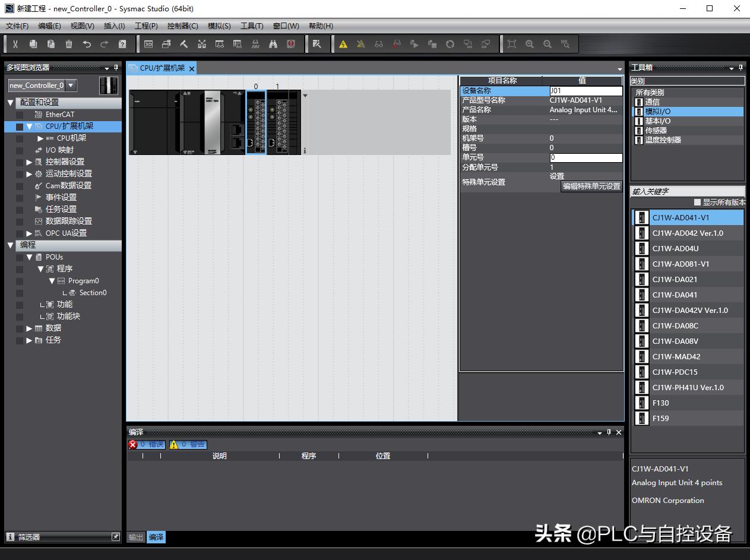Click the binoculars search icon
750x560 pixels.
click(x=273, y=44)
